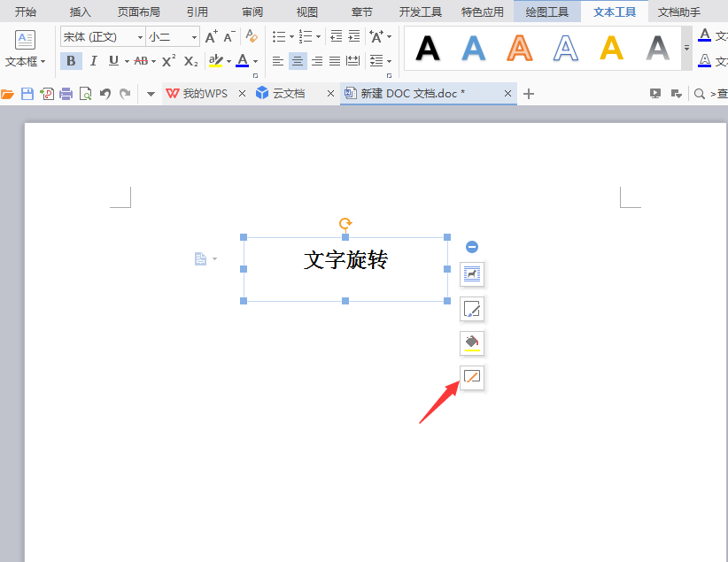Collapse floating toolbar minus button

click(472, 247)
